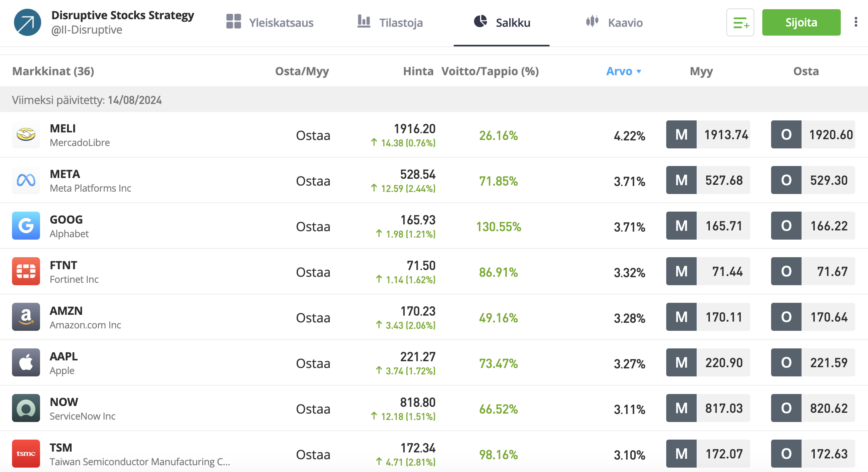Open the Kaavio tab
The height and width of the screenshot is (472, 868).
(x=614, y=22)
